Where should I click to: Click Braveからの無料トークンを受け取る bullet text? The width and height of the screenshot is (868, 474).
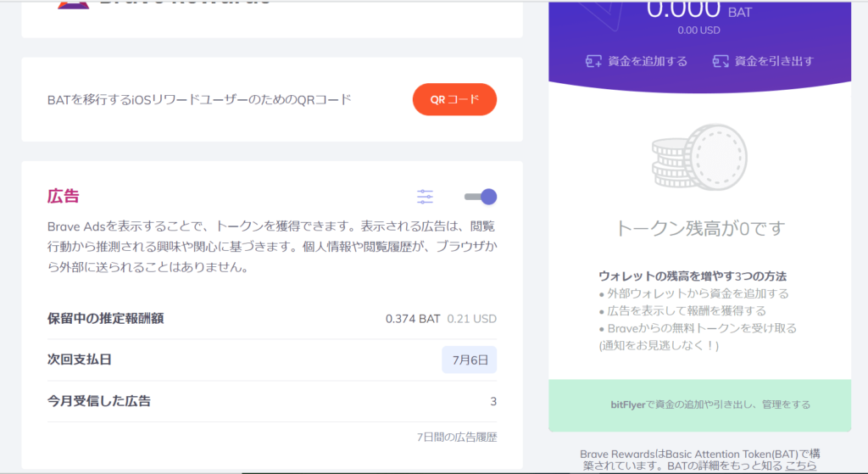point(702,328)
